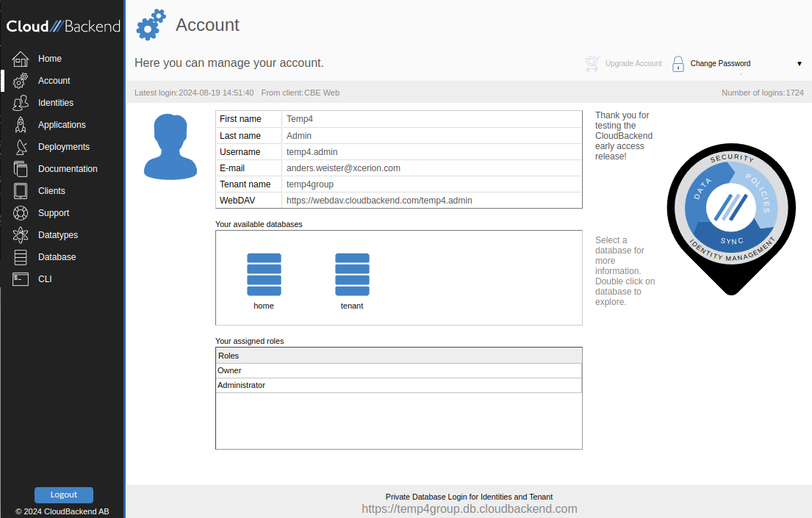Click the Number of logins text
Screen dimensions: 812x518
coord(762,93)
